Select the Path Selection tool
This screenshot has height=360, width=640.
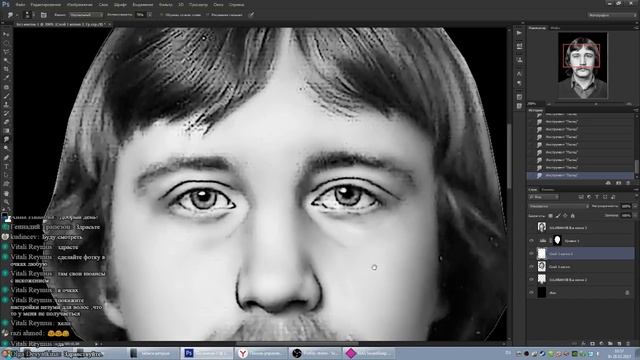[6, 175]
